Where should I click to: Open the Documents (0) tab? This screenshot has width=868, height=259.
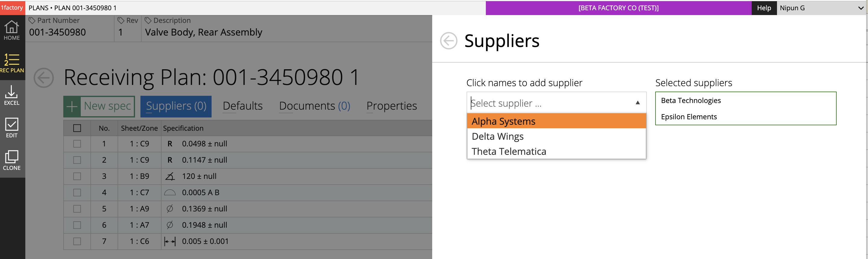314,106
